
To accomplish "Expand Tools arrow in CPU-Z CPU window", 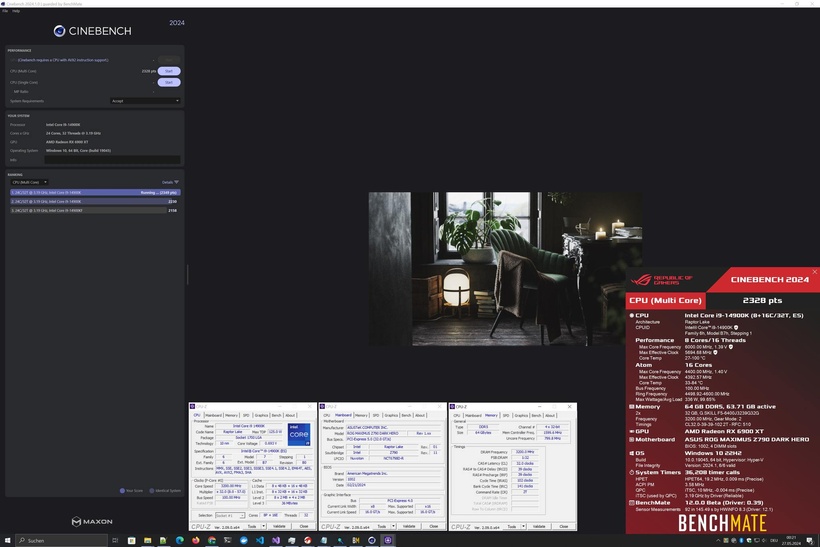I will (x=263, y=527).
